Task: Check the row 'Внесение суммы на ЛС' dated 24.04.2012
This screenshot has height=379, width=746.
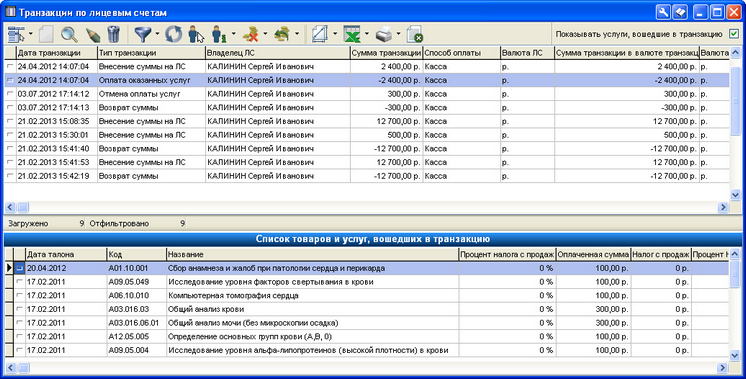Action: pyautogui.click(x=10, y=67)
